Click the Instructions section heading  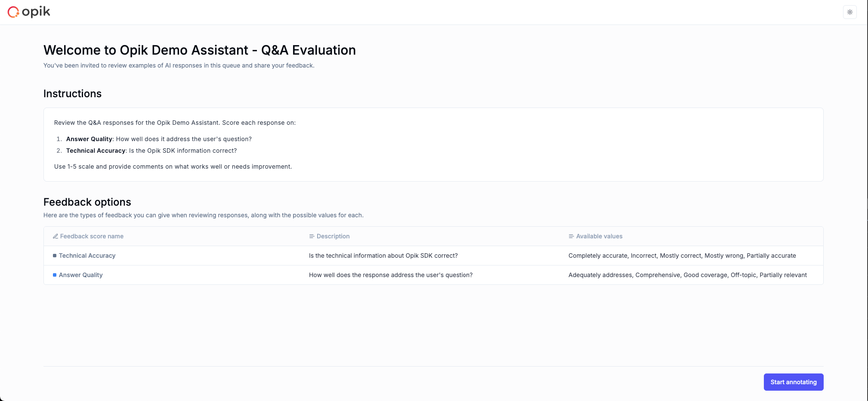[72, 94]
